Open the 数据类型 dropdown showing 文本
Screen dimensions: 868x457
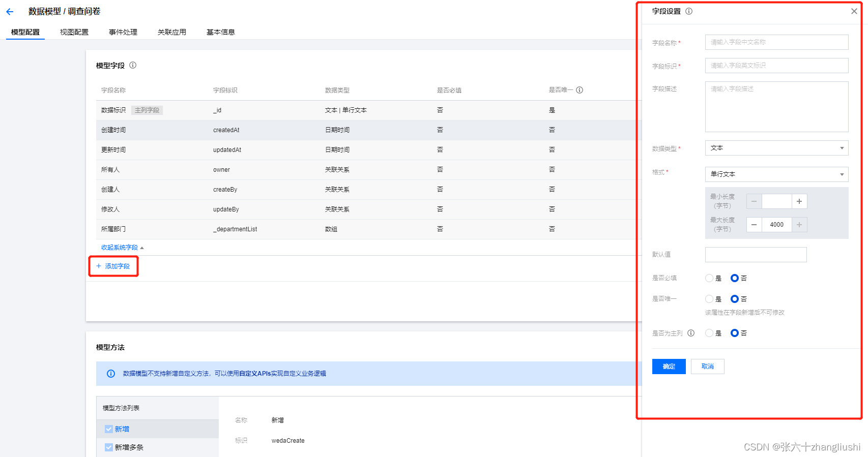(776, 148)
